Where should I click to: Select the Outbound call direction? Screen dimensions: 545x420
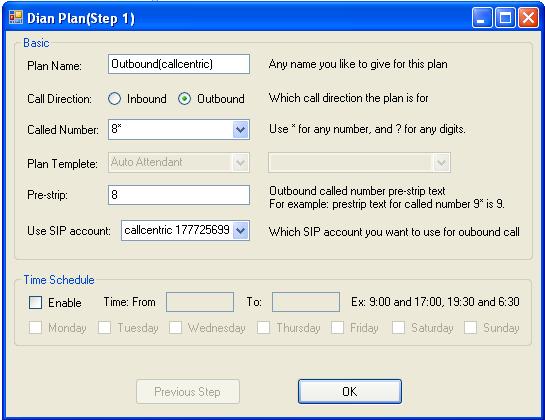184,99
